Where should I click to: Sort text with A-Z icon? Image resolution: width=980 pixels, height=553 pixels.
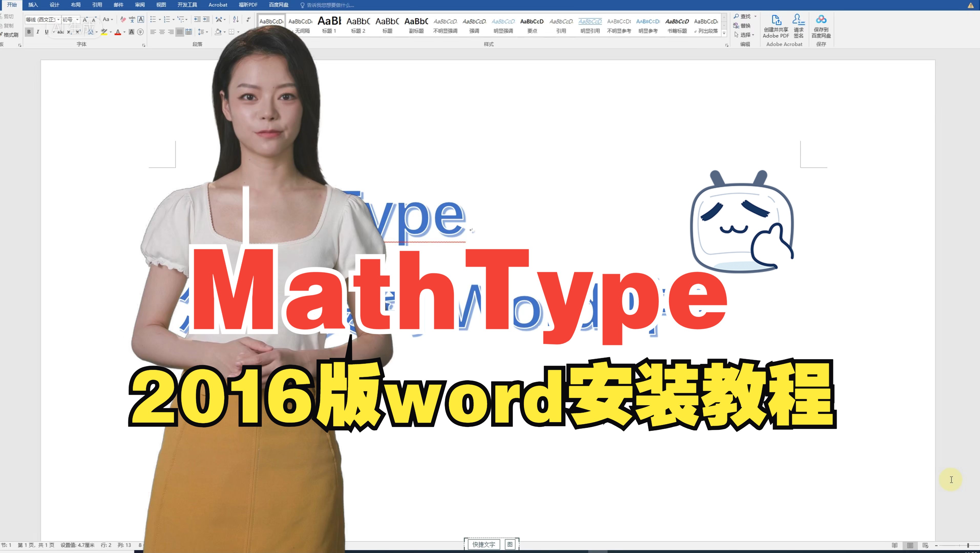[236, 19]
